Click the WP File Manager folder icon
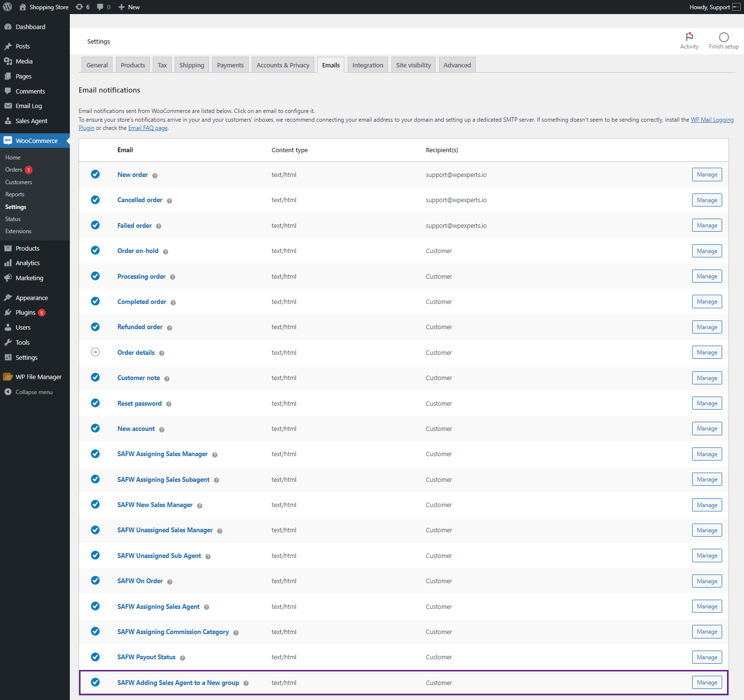744x700 pixels. click(8, 377)
